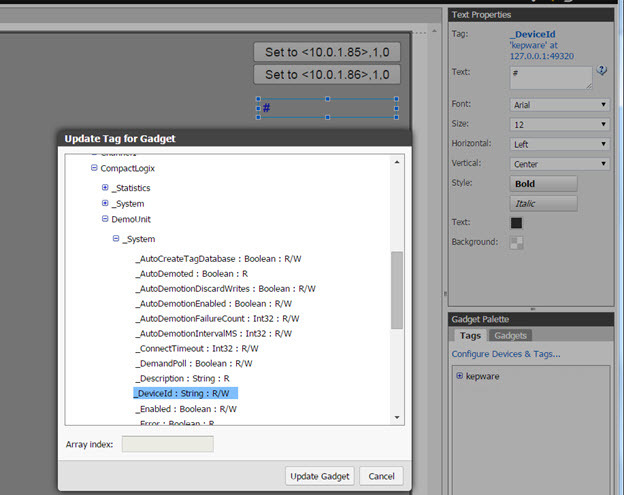This screenshot has width=624, height=495.
Task: Select _AutoCreateTagDatabase : Boolean : R/W
Action: point(218,259)
